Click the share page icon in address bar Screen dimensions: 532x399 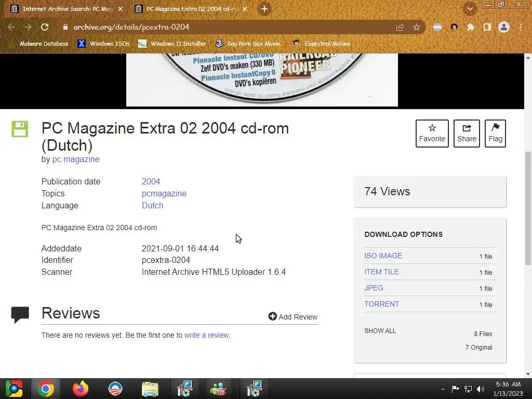tap(400, 27)
